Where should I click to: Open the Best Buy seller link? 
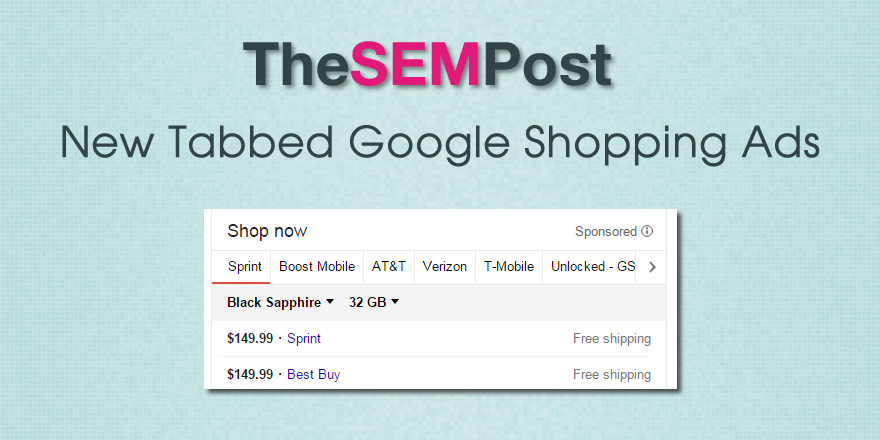[313, 375]
